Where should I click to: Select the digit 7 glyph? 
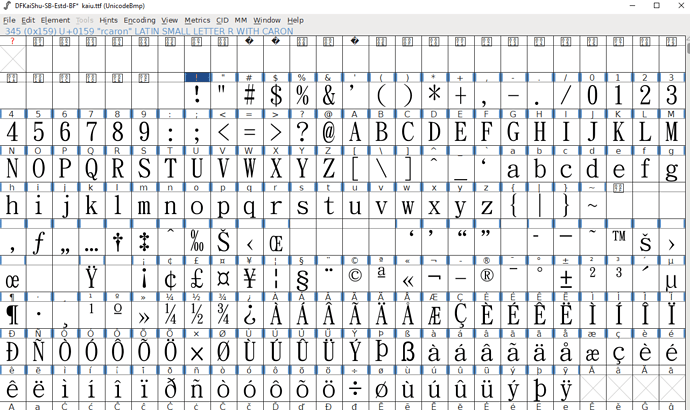(x=92, y=132)
